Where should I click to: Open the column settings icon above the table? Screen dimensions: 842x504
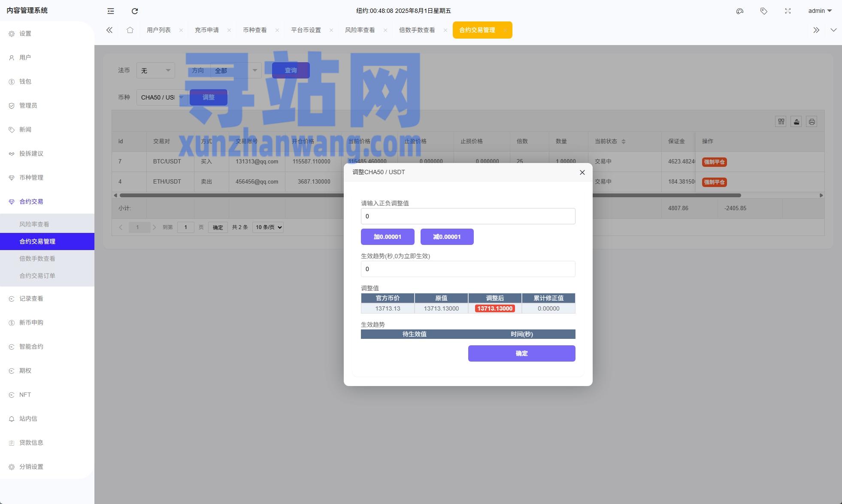pyautogui.click(x=780, y=122)
